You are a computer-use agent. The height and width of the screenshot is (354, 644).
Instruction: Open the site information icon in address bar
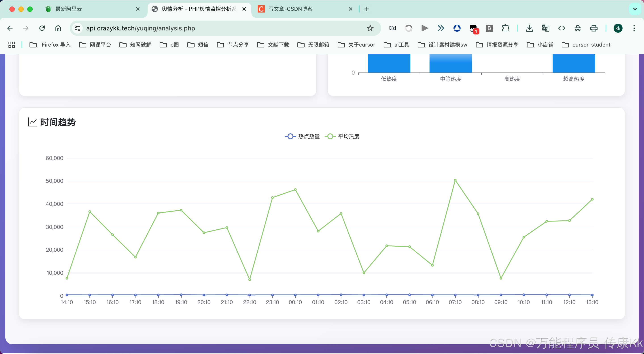coord(78,28)
